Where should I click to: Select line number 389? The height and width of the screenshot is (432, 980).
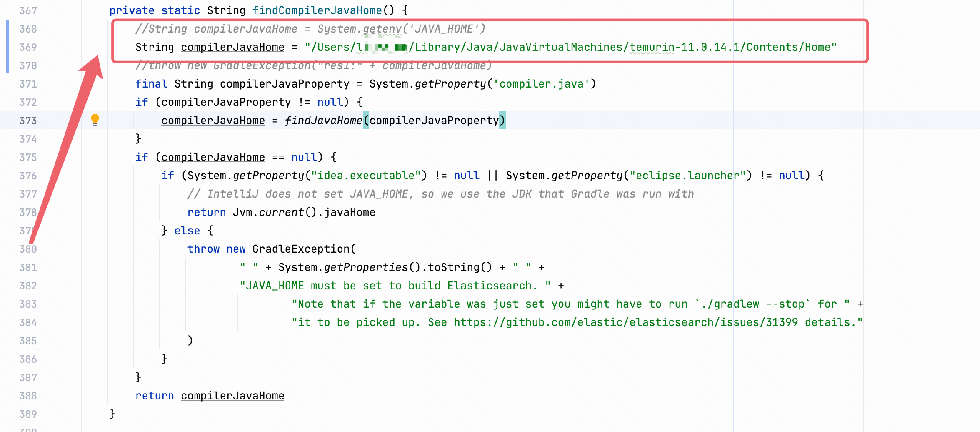point(27,414)
